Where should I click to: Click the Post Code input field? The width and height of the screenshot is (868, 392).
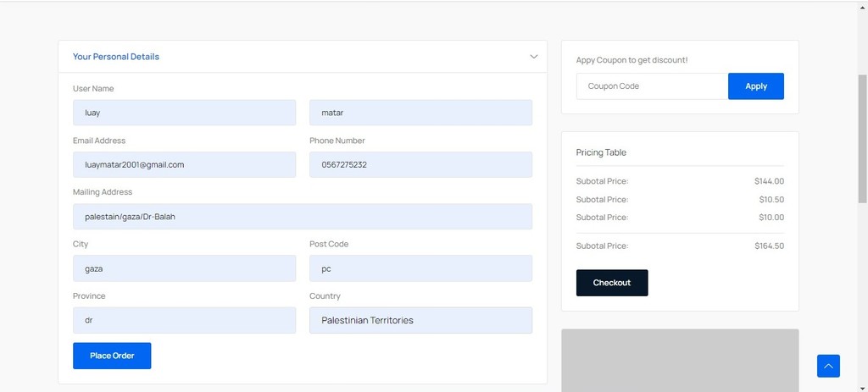point(420,268)
